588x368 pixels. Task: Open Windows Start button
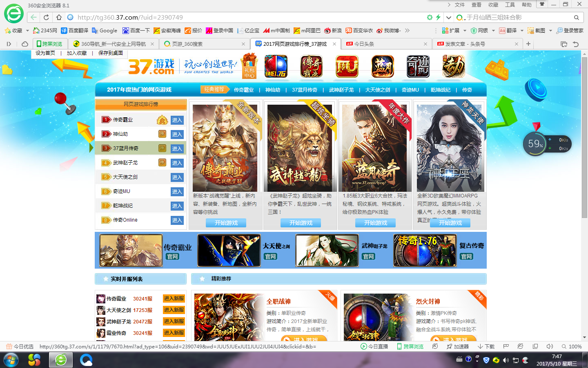pyautogui.click(x=11, y=360)
